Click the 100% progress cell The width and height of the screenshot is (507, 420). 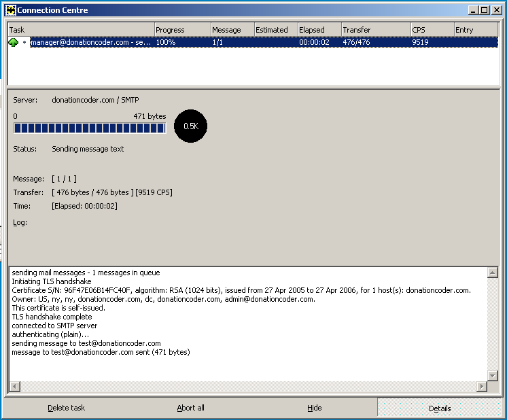click(166, 42)
